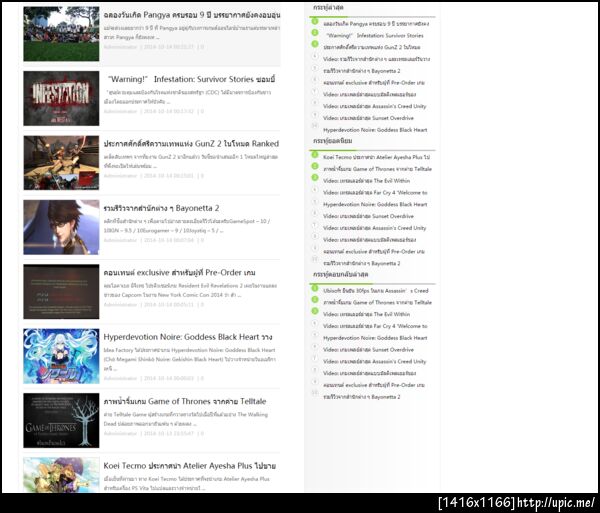The height and width of the screenshot is (513, 600).
Task: Click green number badge beside Koei Tecmo sidebar link
Action: 315,155
